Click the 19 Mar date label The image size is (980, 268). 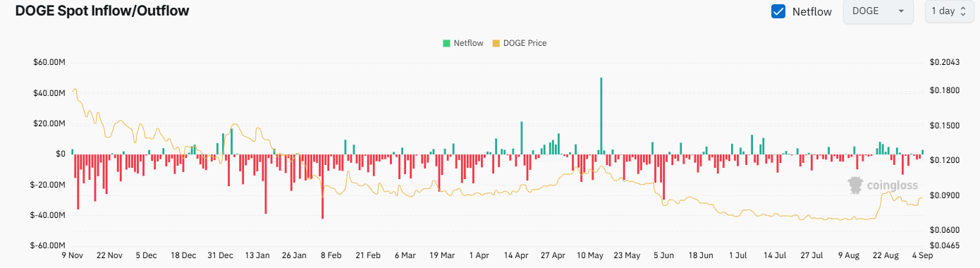pyautogui.click(x=441, y=255)
